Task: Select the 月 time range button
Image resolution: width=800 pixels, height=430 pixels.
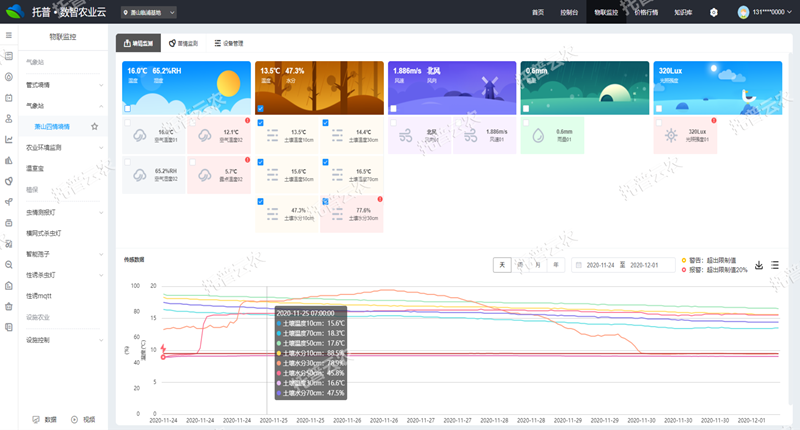Action: 538,265
